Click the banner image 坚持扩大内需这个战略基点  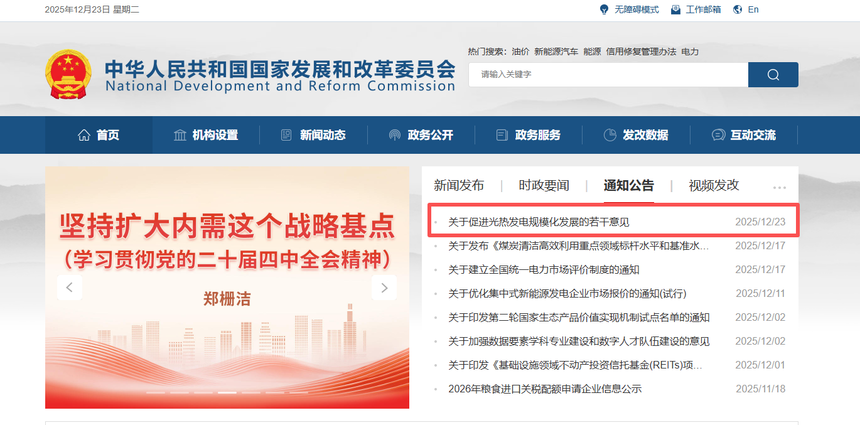point(227,287)
